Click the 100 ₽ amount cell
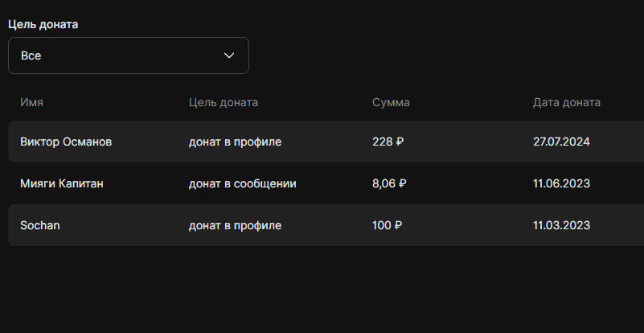 click(388, 225)
